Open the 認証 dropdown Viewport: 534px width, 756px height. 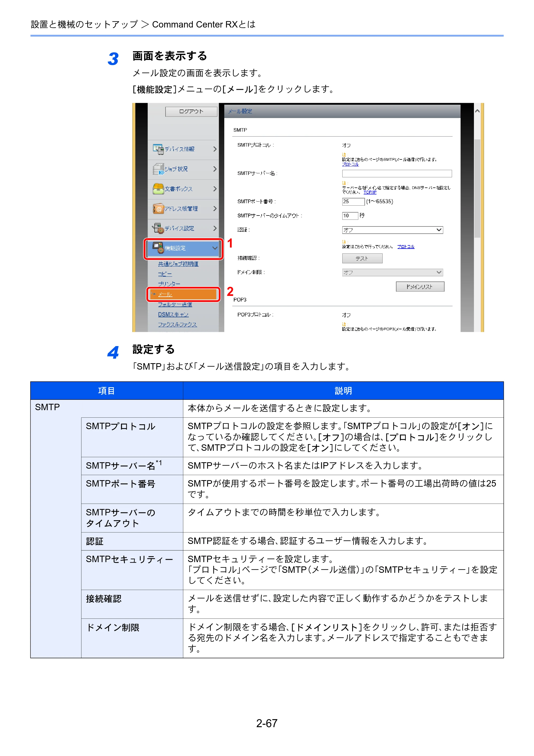click(392, 230)
